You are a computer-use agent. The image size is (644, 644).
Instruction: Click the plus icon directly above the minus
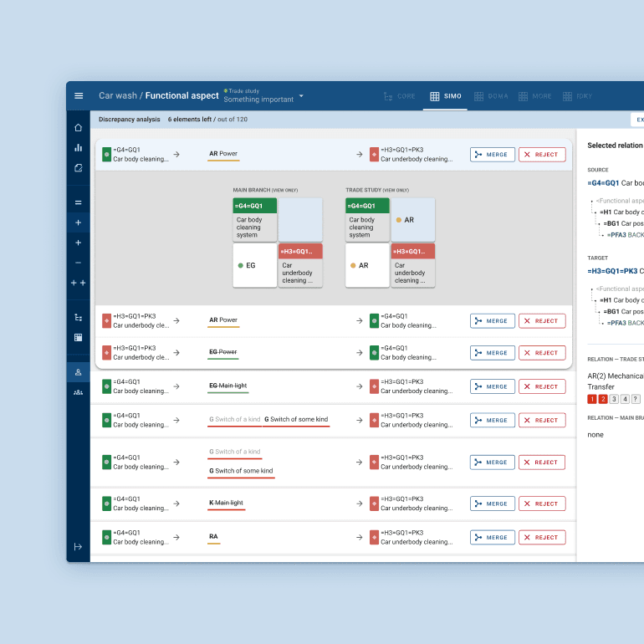click(x=78, y=243)
